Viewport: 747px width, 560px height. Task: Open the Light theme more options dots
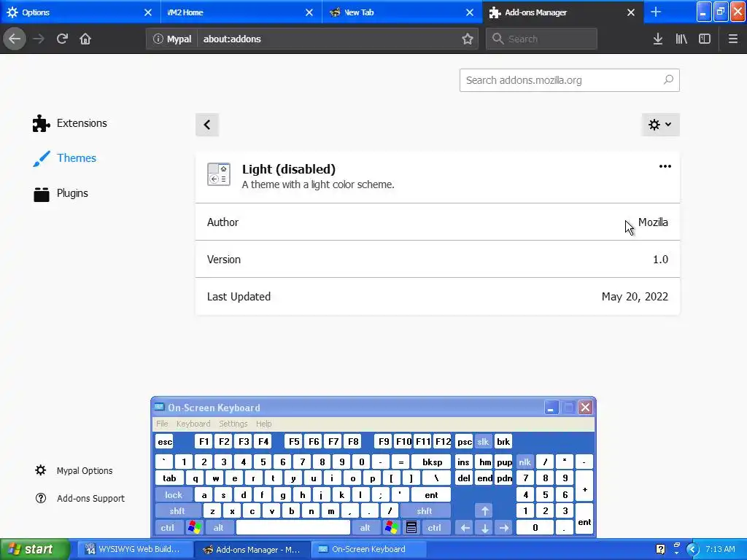point(665,166)
